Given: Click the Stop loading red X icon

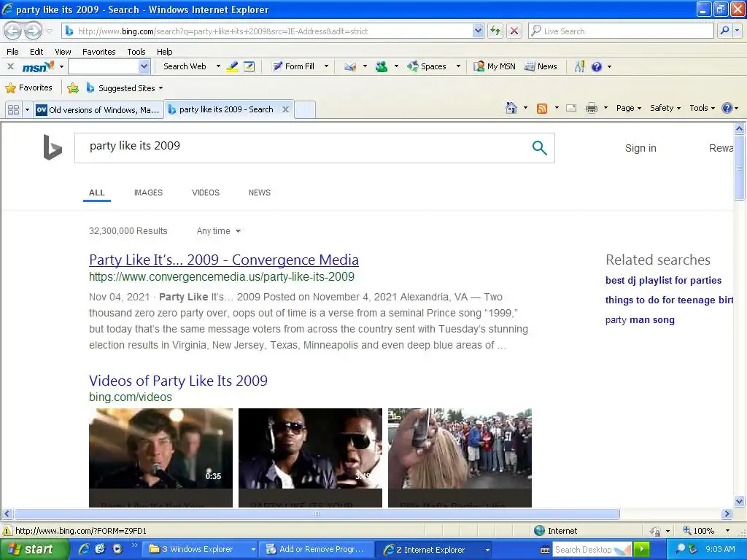Looking at the screenshot, I should click(514, 31).
